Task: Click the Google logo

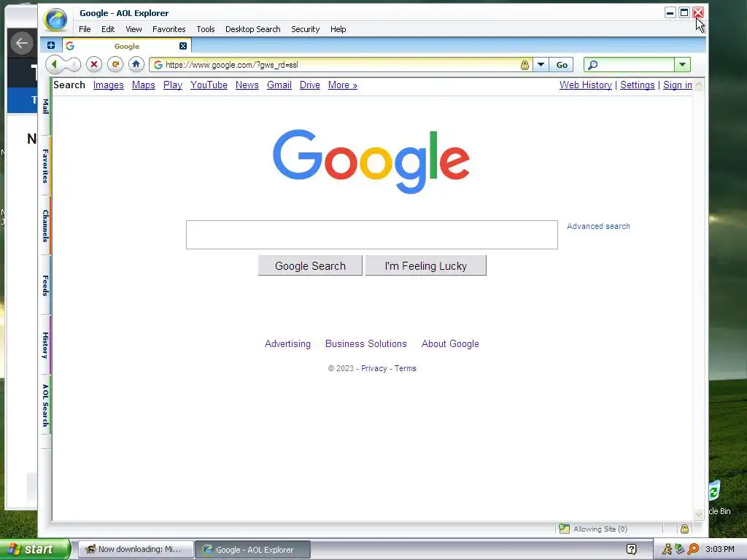Action: point(371,161)
